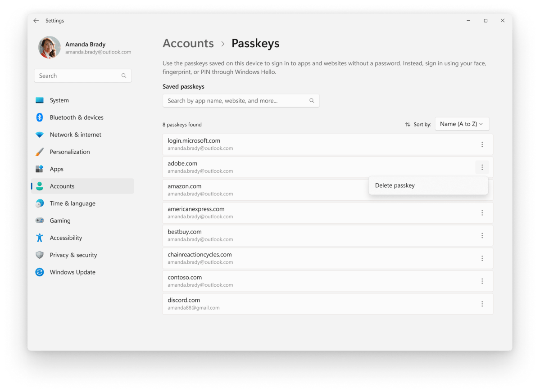Click the sidebar Search box
The height and width of the screenshot is (392, 540).
(82, 75)
